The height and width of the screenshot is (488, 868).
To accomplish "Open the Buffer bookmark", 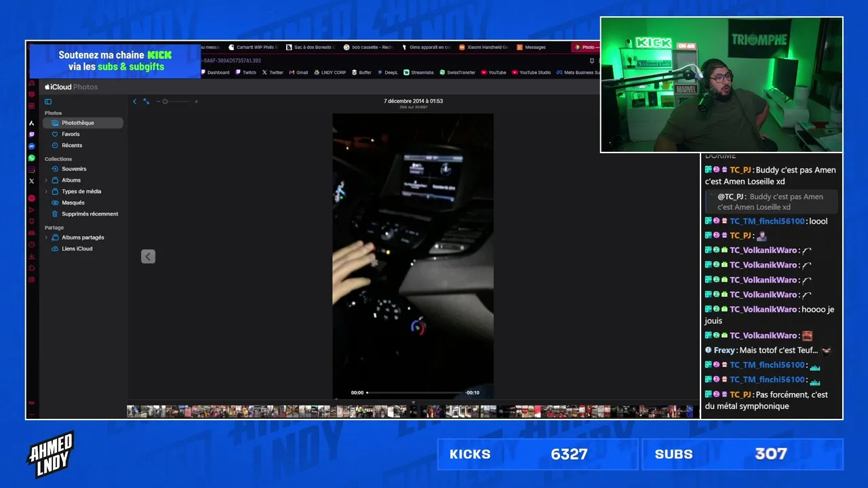I will point(361,73).
